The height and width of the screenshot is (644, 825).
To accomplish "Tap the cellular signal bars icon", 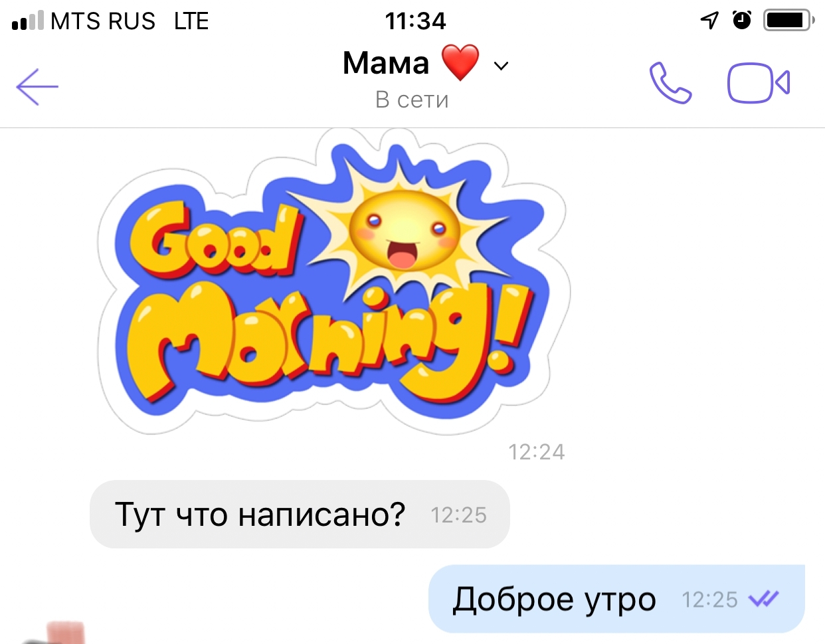I will pos(28,21).
